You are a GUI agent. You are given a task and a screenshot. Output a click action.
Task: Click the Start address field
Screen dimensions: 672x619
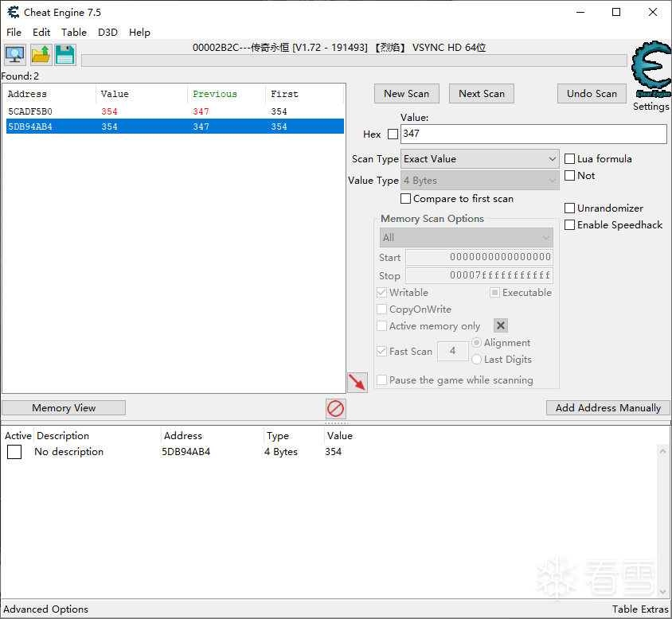coord(479,257)
